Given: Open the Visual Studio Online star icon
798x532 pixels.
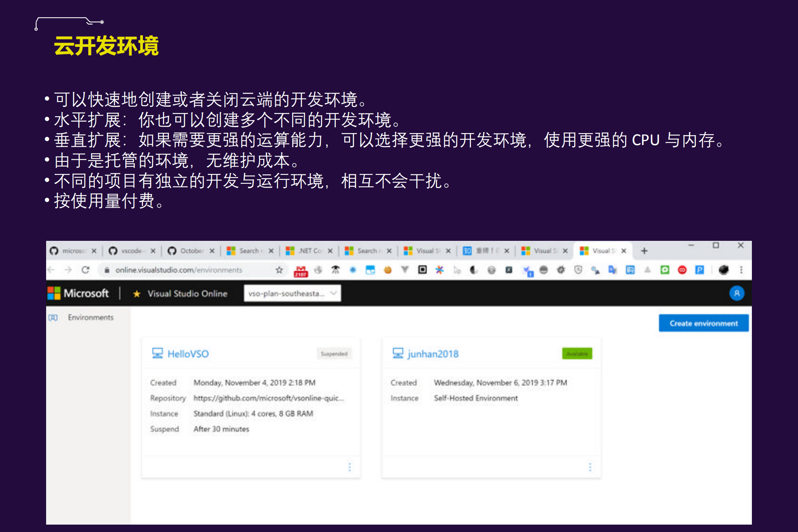Looking at the screenshot, I should (136, 293).
